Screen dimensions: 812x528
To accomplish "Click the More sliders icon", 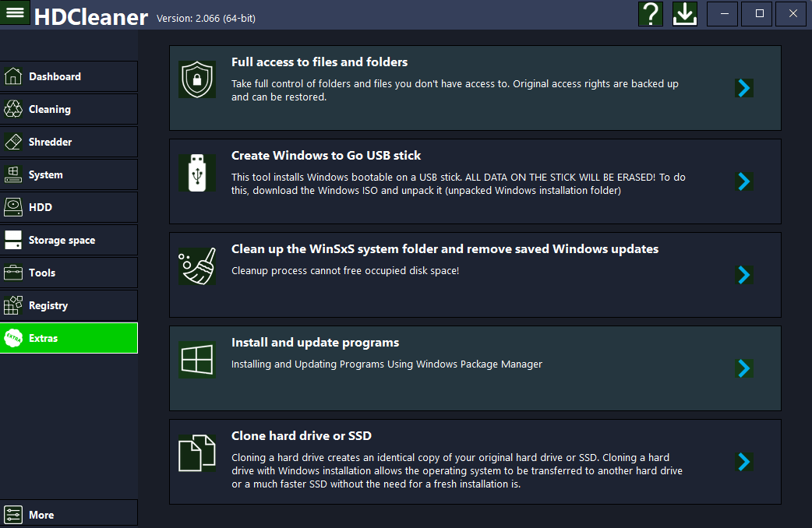I will [13, 515].
